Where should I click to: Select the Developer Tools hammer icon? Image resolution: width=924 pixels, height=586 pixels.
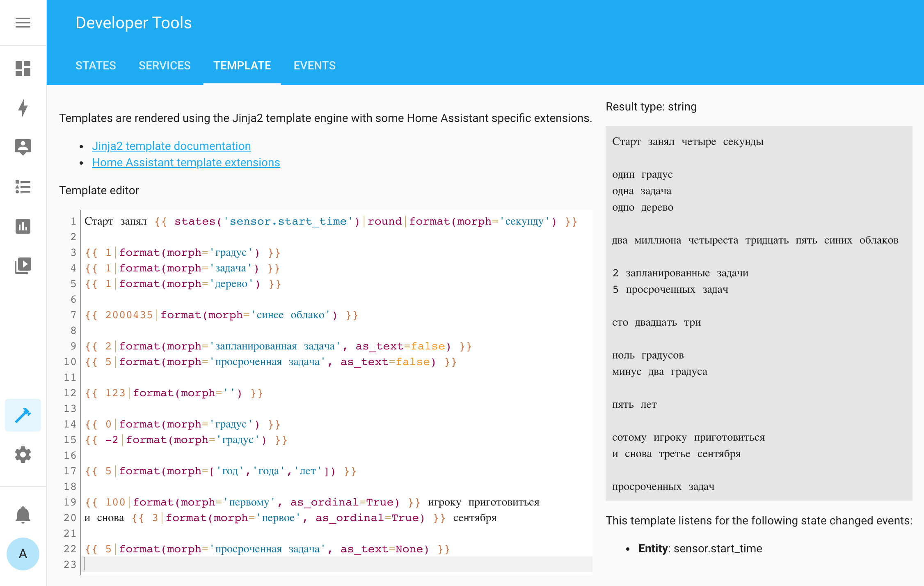[x=23, y=415]
